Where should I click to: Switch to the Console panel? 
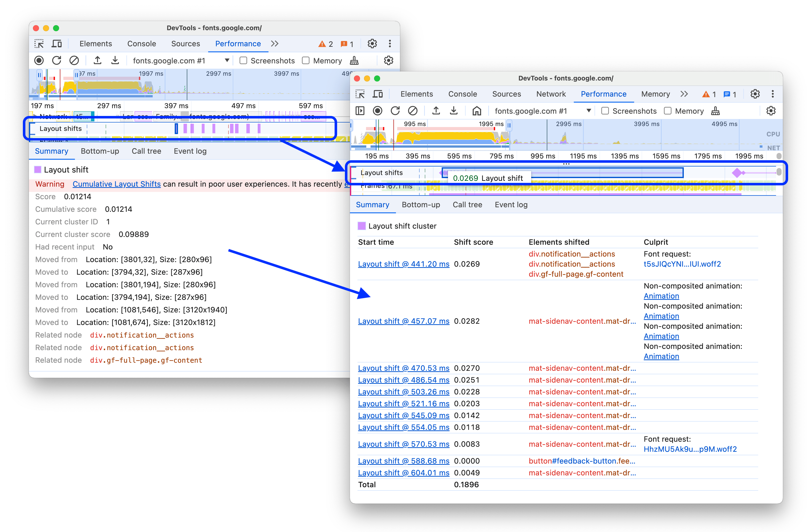click(463, 94)
